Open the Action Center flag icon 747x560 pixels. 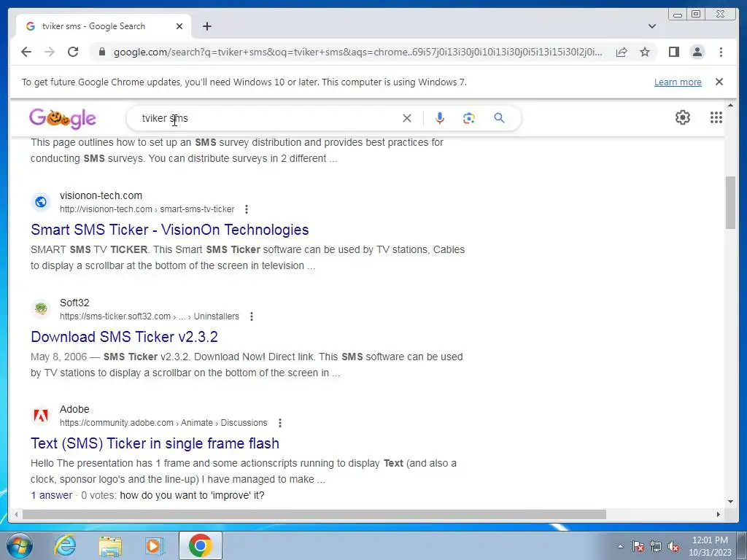tap(638, 546)
